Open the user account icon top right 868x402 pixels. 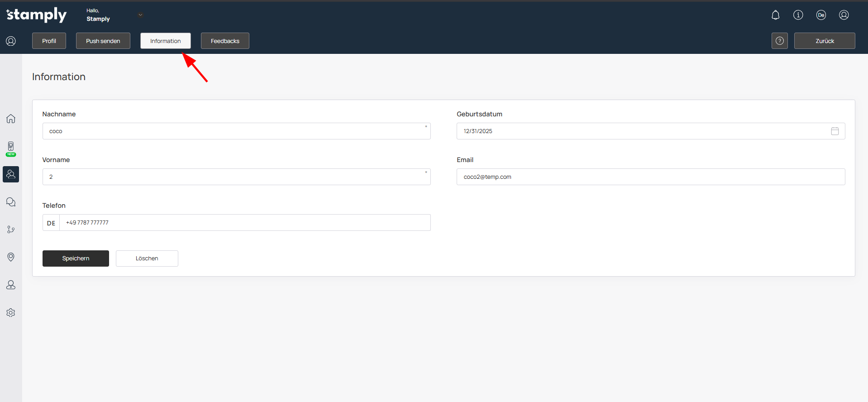[x=844, y=15]
